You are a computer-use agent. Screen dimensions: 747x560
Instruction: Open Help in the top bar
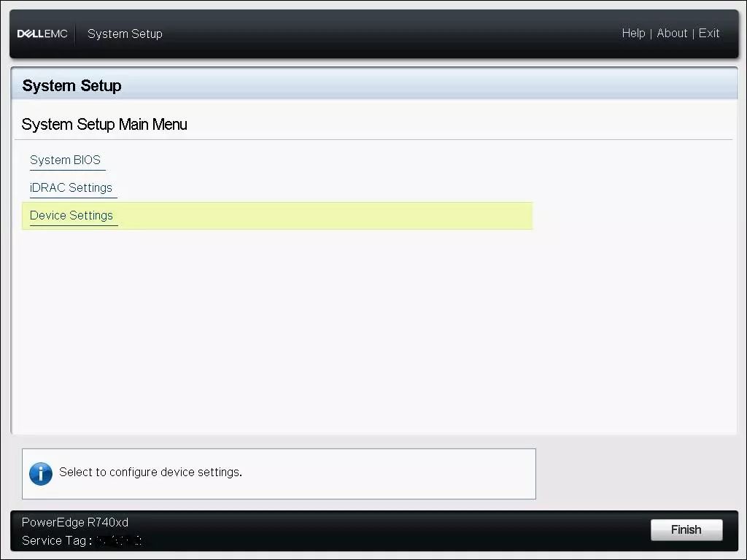click(x=633, y=34)
